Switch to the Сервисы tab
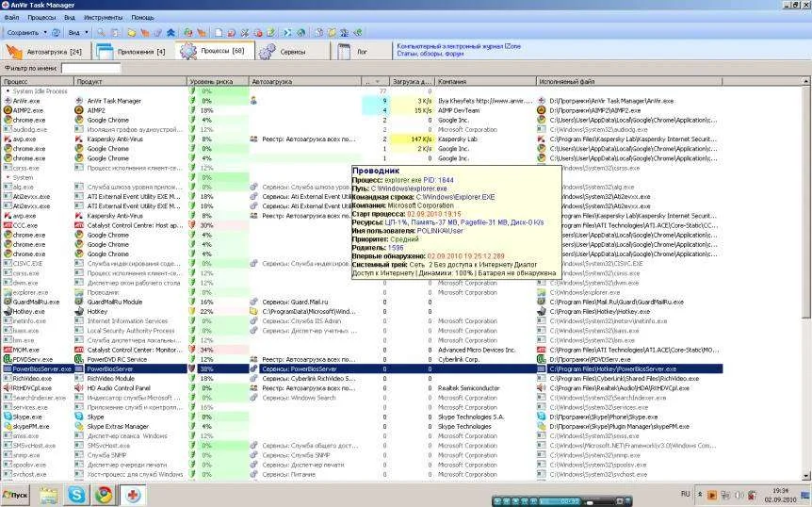Screen dimensions: 812x507 (293, 52)
